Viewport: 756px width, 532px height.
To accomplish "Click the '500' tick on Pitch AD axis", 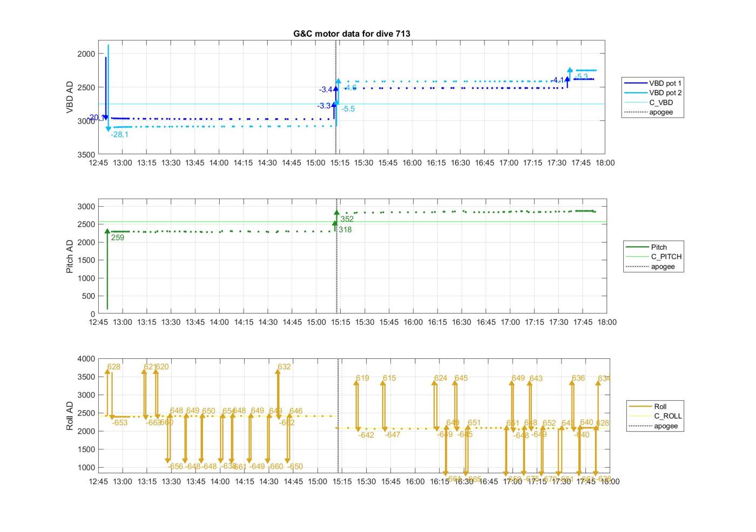I will [89, 296].
